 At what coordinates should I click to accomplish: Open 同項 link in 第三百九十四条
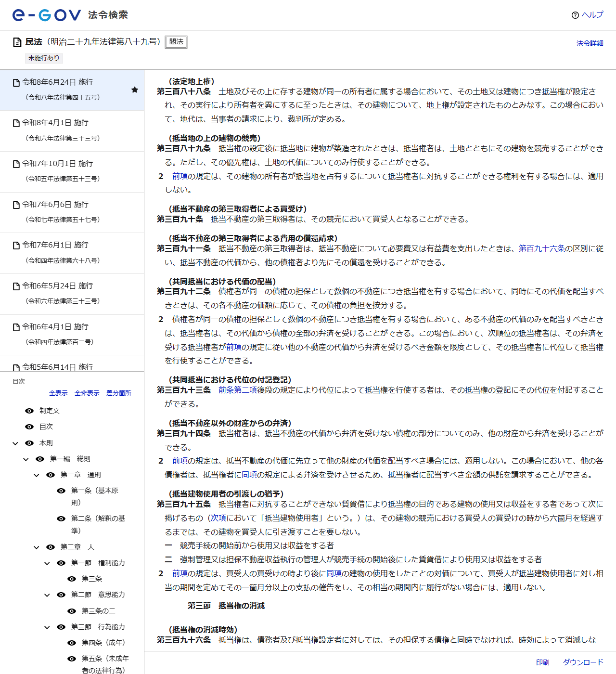tap(249, 475)
